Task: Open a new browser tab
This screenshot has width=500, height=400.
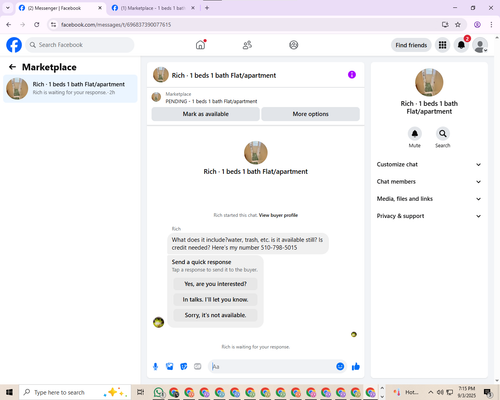Action: tap(207, 8)
